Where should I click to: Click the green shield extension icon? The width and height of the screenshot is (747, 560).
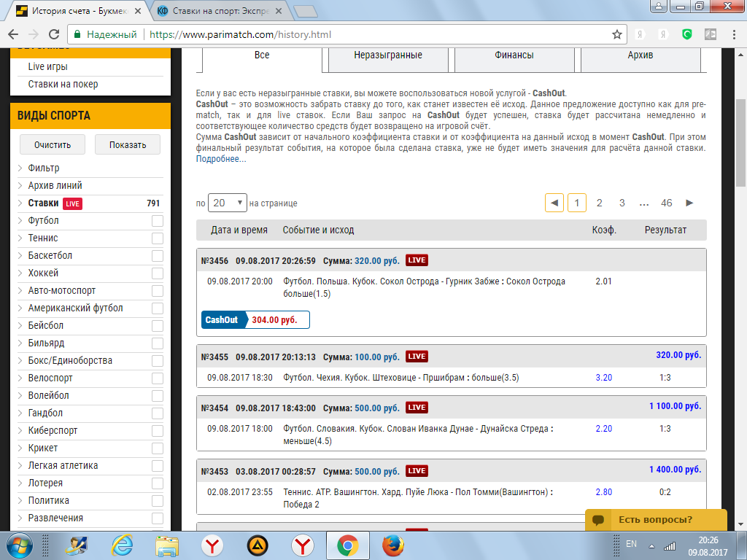point(686,34)
